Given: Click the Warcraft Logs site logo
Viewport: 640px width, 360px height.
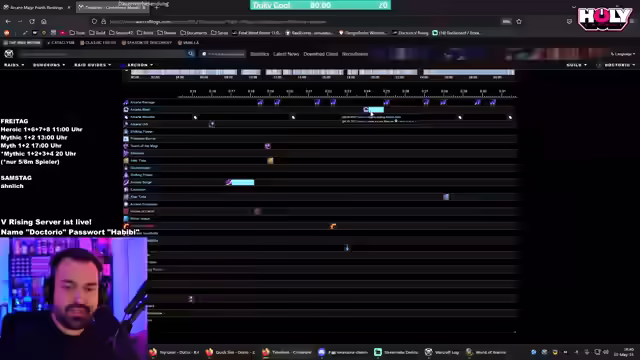Looking at the screenshot, I should [x=9, y=53].
